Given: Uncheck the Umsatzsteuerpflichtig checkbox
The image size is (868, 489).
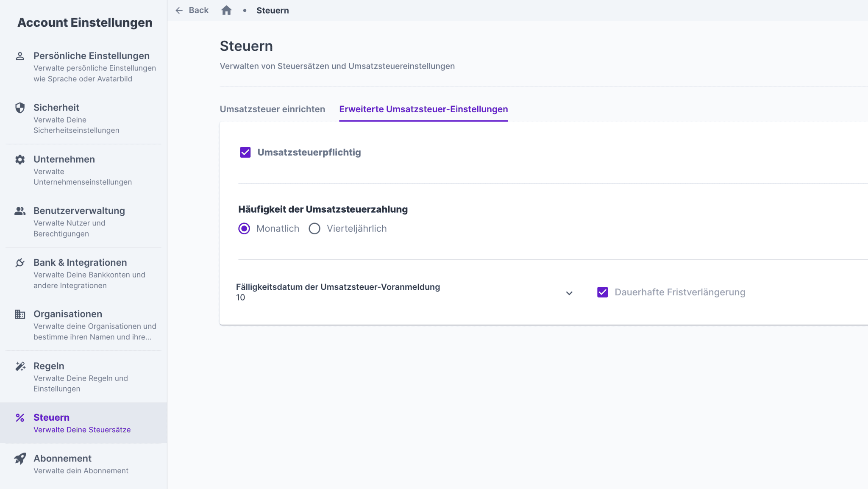Looking at the screenshot, I should click(245, 153).
